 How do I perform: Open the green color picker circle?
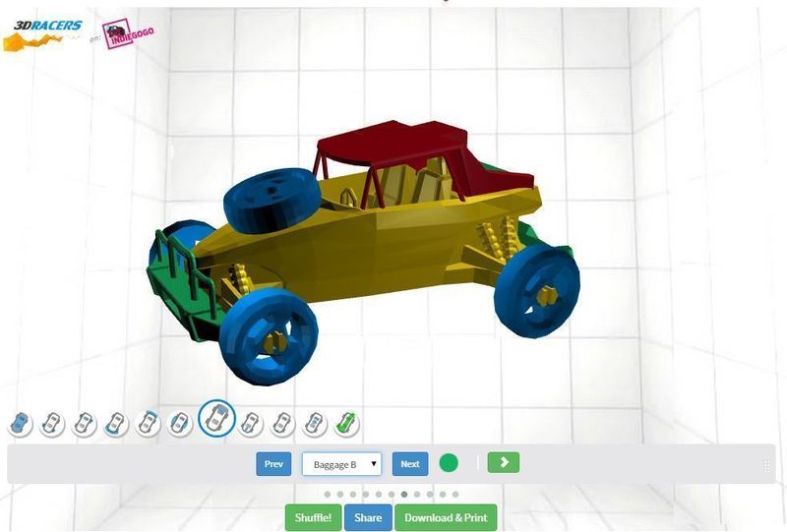(x=449, y=463)
